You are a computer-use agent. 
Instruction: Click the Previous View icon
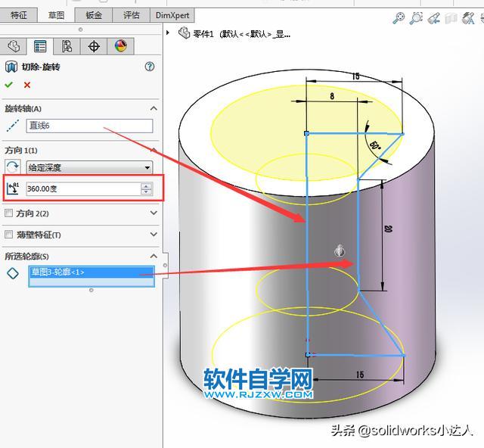pos(433,18)
